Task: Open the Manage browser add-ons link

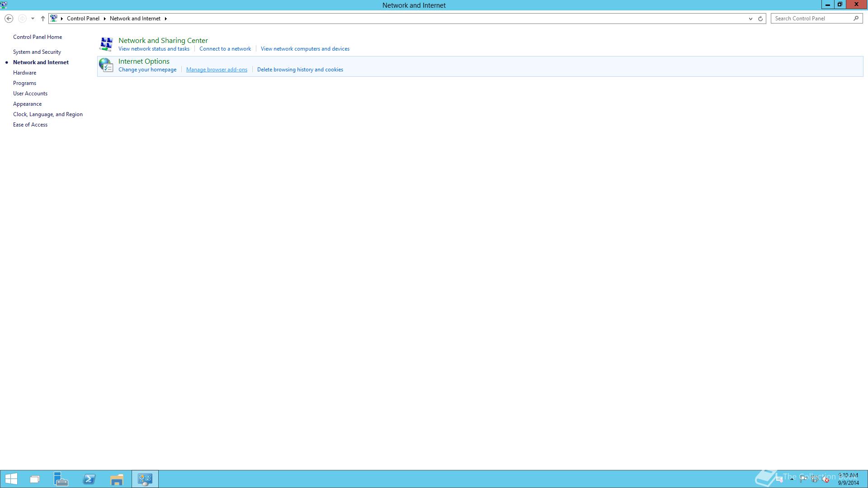Action: click(217, 70)
